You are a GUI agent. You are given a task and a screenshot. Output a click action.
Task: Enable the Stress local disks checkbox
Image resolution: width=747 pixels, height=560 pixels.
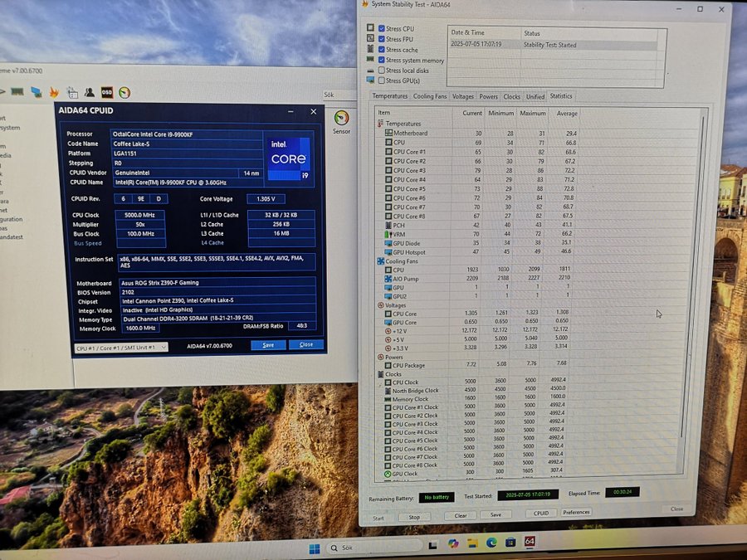382,70
